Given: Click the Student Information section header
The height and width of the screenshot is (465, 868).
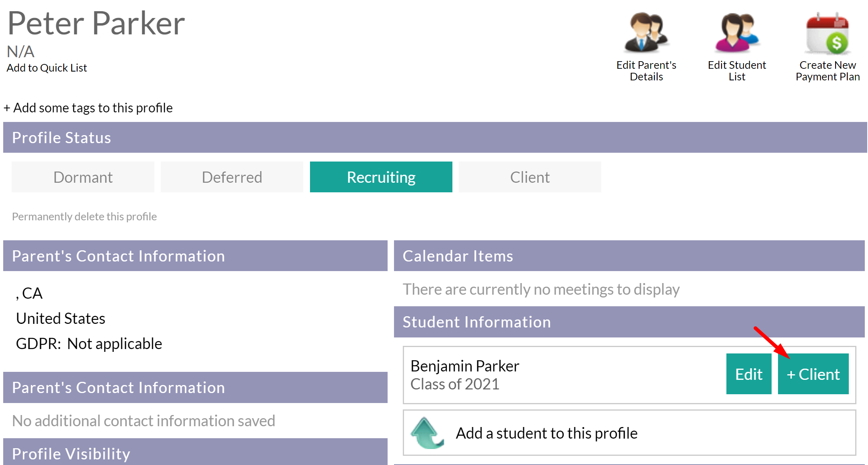Looking at the screenshot, I should [x=476, y=322].
